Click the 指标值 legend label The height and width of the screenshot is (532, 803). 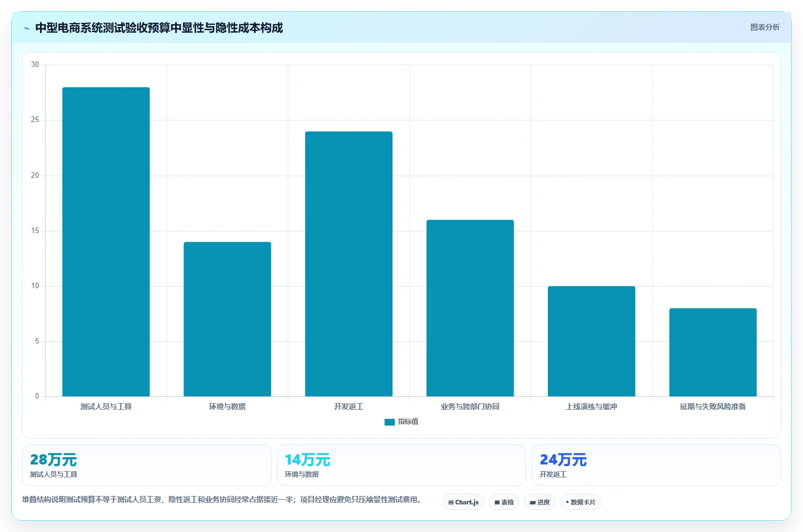(408, 422)
